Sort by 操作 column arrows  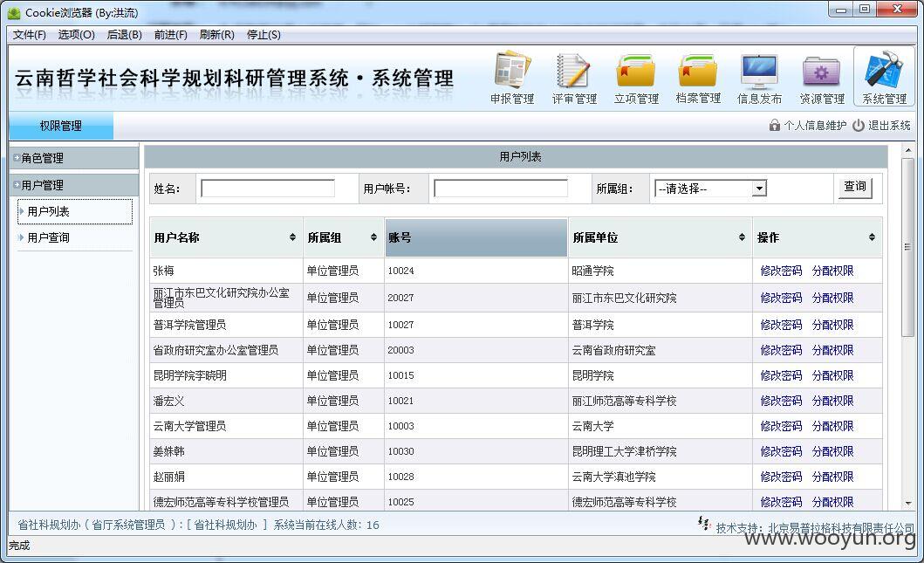click(872, 237)
